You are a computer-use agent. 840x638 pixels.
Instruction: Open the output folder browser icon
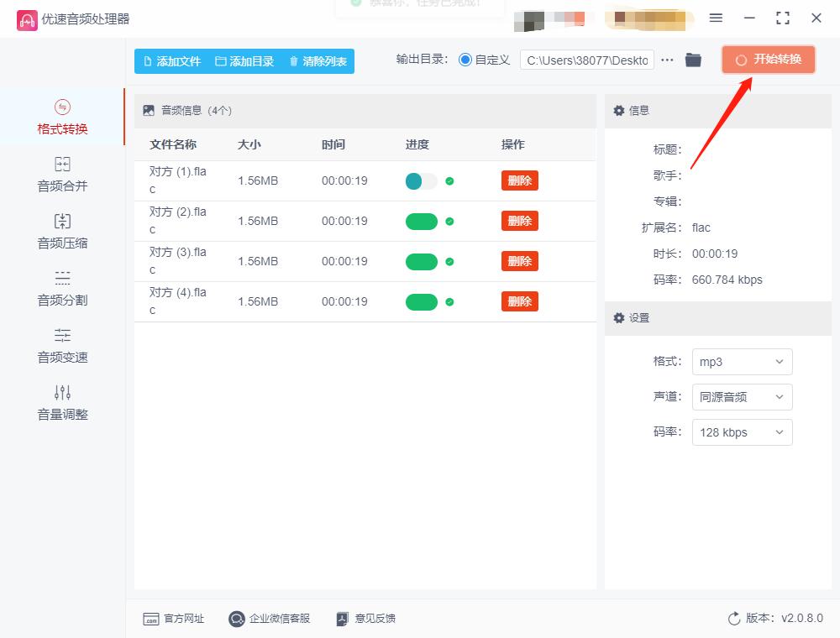[694, 60]
